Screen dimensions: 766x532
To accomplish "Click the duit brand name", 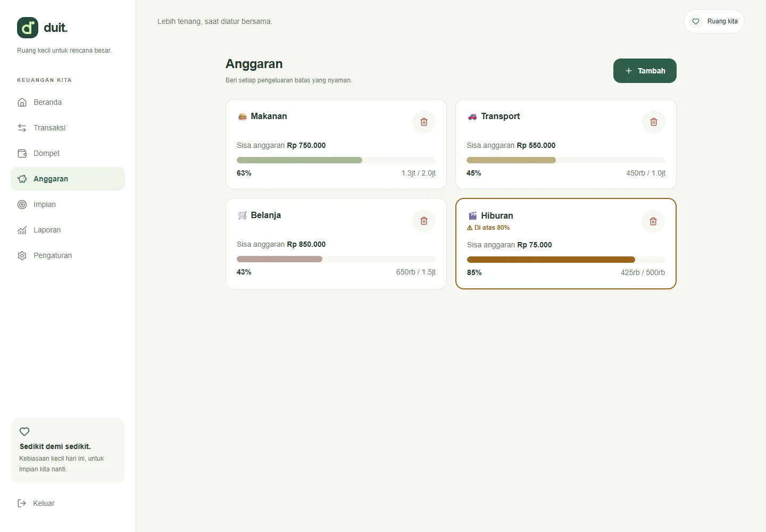I will (56, 28).
